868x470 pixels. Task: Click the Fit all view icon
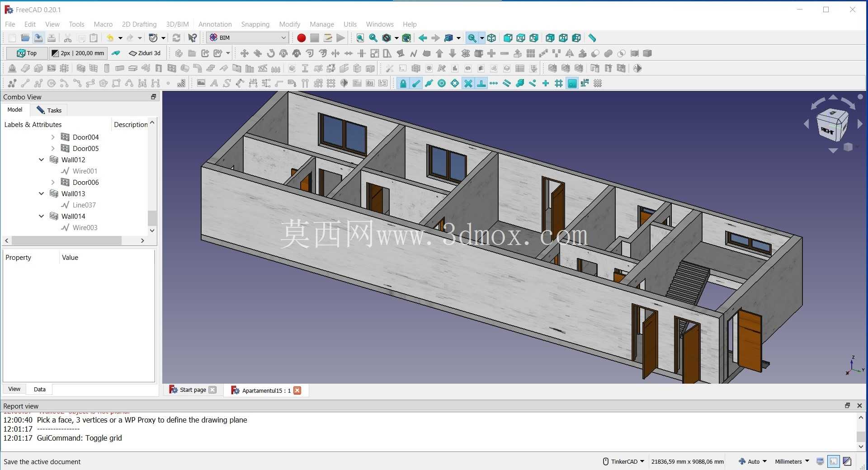coord(360,38)
